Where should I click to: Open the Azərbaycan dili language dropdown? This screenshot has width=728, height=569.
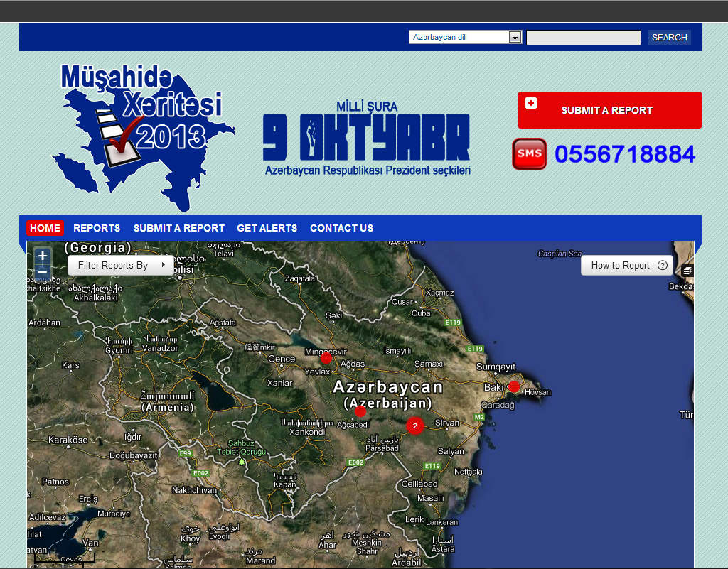[466, 37]
